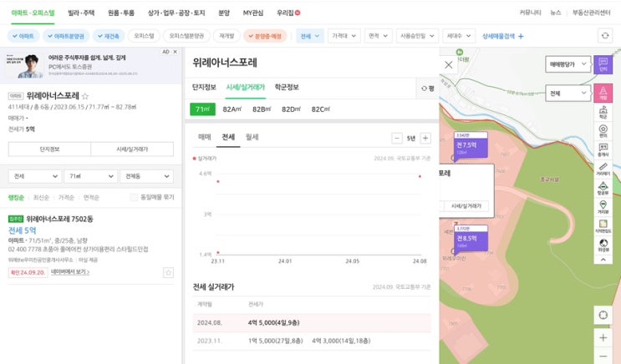
Task: Switch to 항공뷰 aerial view
Action: click(x=603, y=189)
